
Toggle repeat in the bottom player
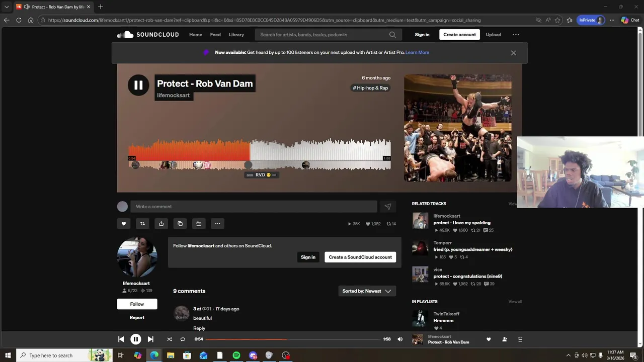coord(183,339)
